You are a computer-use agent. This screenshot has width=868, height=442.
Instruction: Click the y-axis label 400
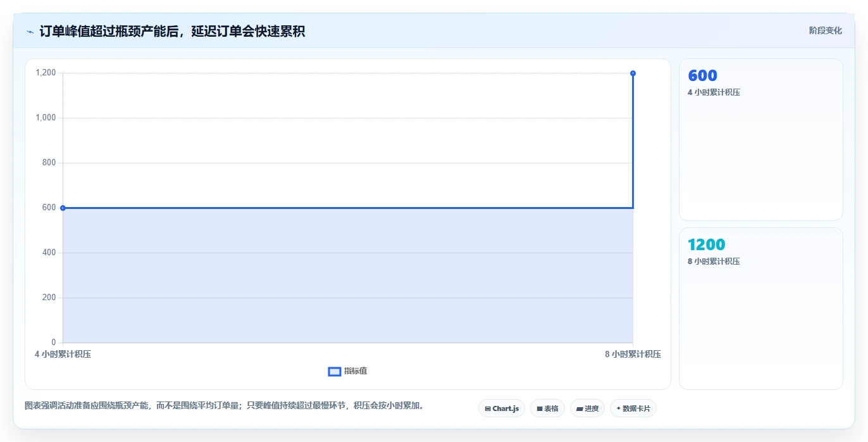[x=49, y=253]
